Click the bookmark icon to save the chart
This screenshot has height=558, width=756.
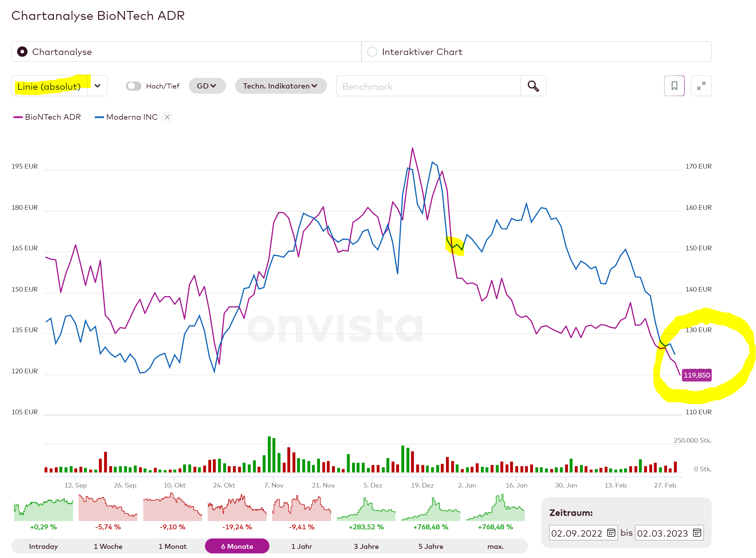point(674,86)
